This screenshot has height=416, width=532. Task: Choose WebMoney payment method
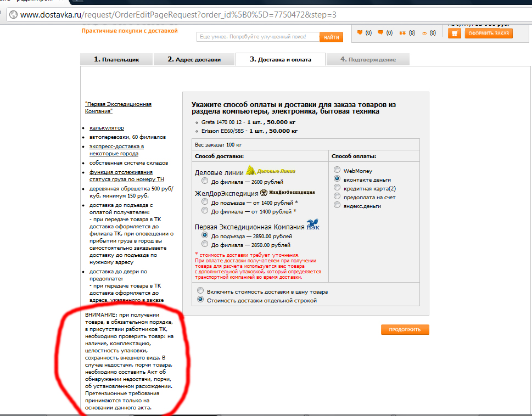point(337,170)
